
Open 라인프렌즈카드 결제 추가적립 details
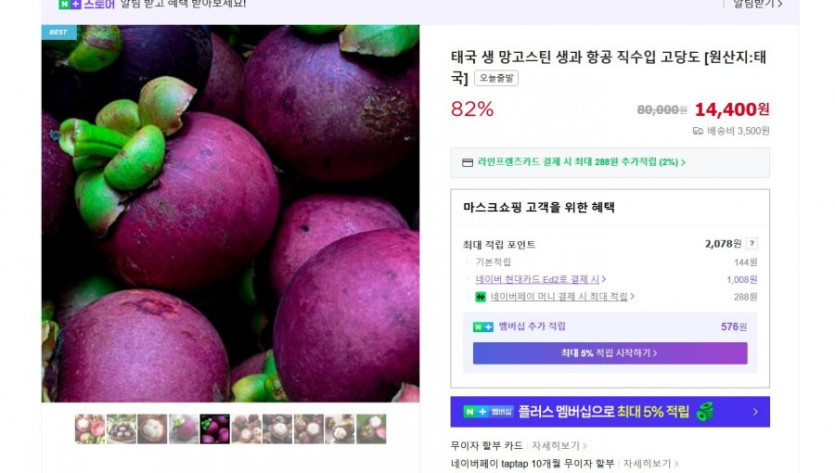[x=581, y=162]
